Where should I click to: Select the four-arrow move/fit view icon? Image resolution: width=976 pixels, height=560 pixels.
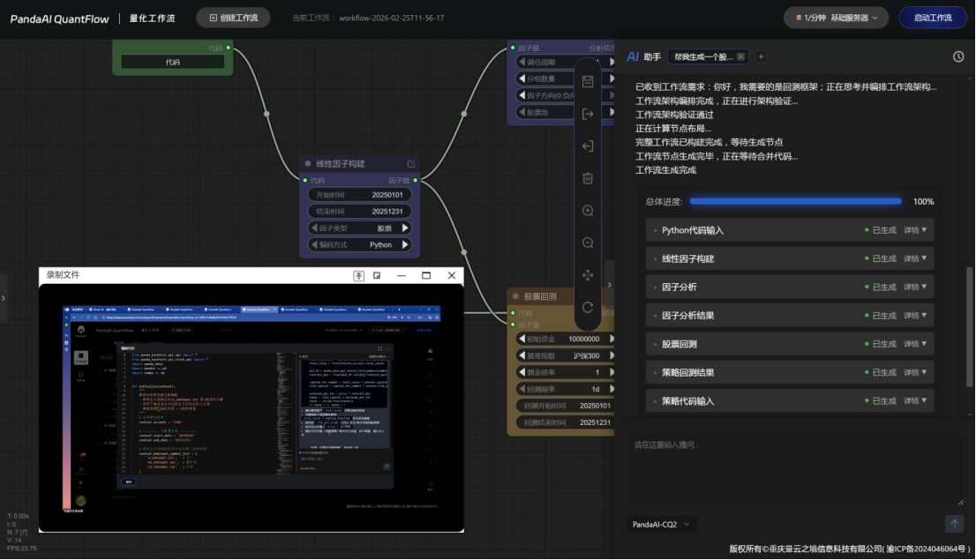tap(588, 275)
